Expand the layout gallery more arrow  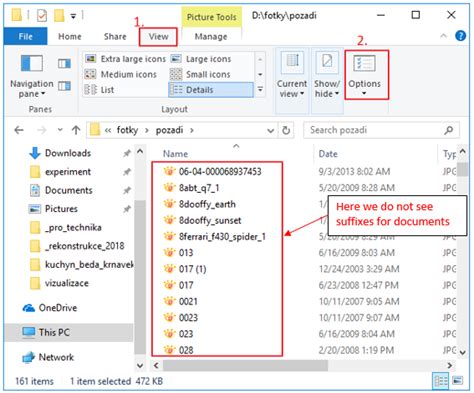pos(260,89)
